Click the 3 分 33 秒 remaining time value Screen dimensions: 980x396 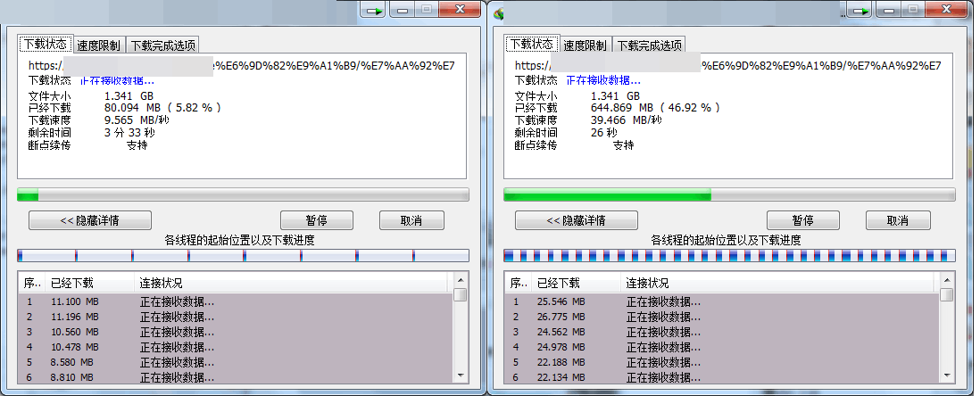129,132
